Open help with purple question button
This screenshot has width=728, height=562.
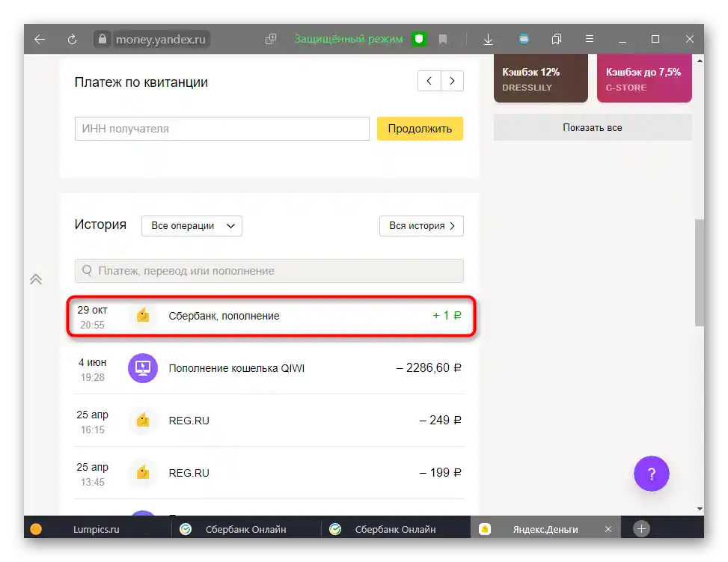tap(652, 474)
